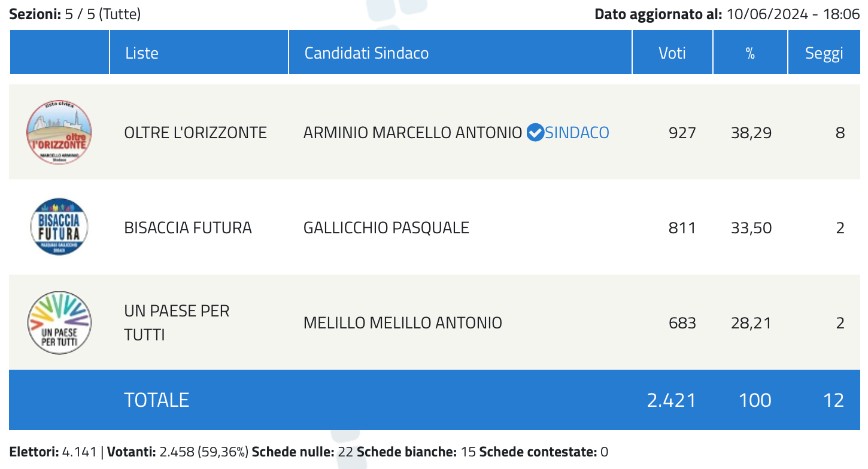Viewport: 868px width, 469px height.
Task: Click the OLTRE L'ORIZZONTE list name
Action: 195,132
